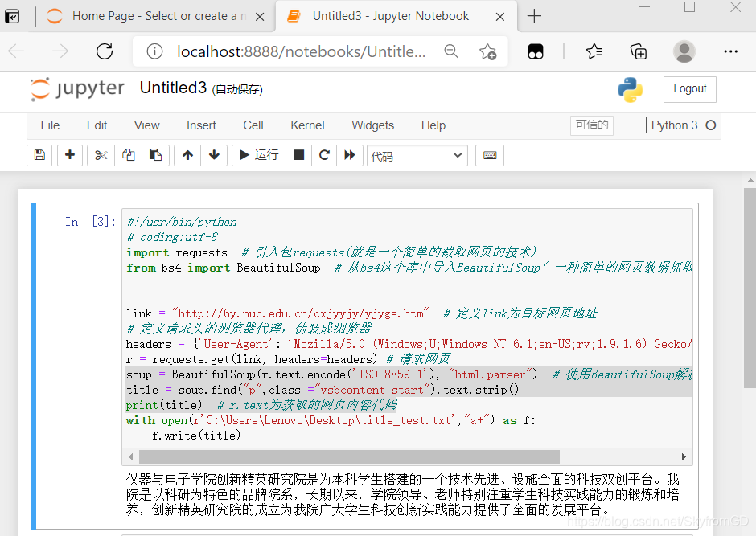Copy selected cells icon
This screenshot has width=756, height=536.
pos(128,155)
